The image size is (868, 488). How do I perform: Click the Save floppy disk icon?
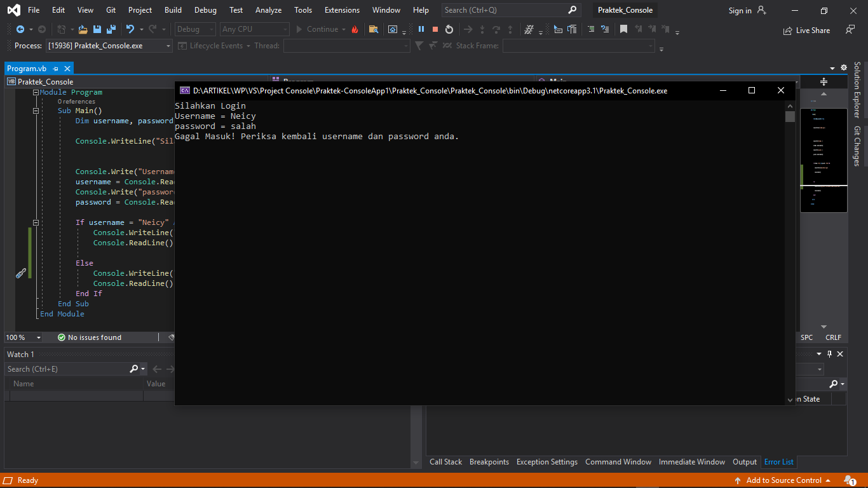pyautogui.click(x=97, y=29)
